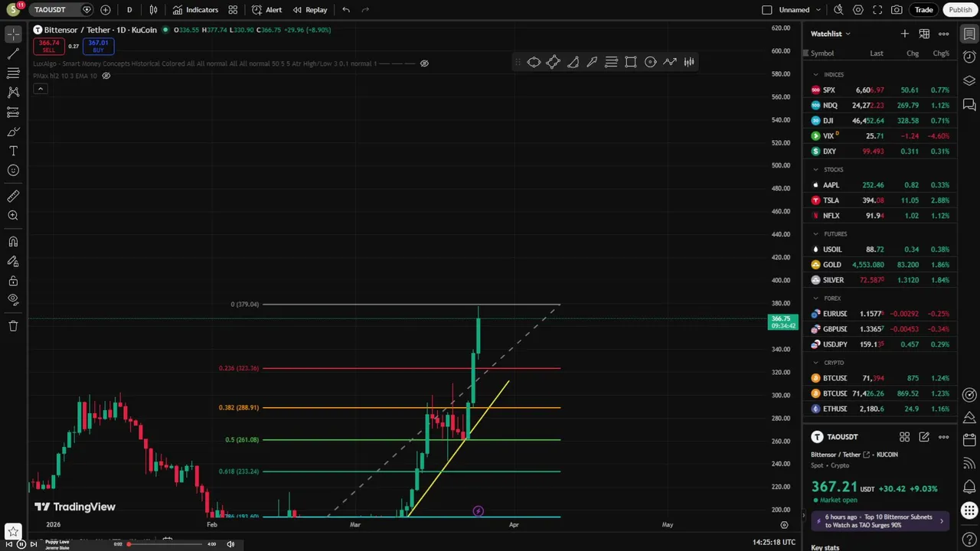The width and height of the screenshot is (980, 551).
Task: Toggle stay-in-drawing-mode pencil lock
Action: [13, 261]
